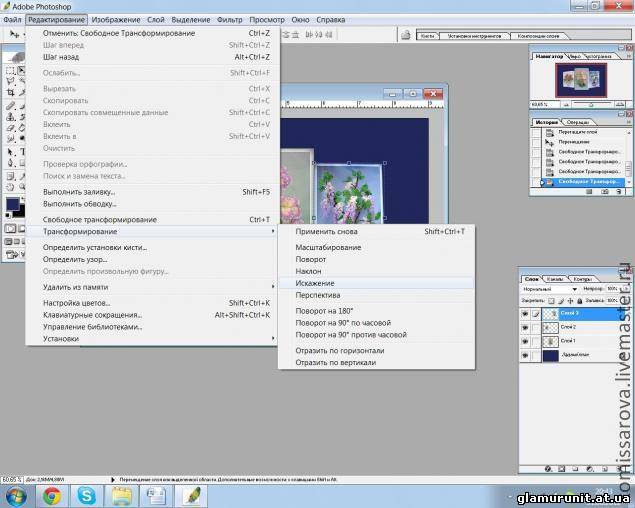This screenshot has height=508, width=635.
Task: Delete current state in History panel
Action: [619, 191]
